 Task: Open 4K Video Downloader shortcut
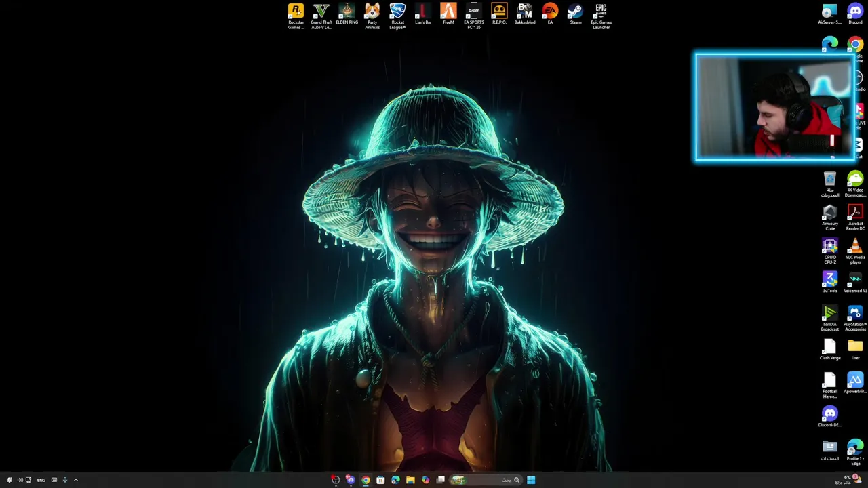click(x=855, y=184)
